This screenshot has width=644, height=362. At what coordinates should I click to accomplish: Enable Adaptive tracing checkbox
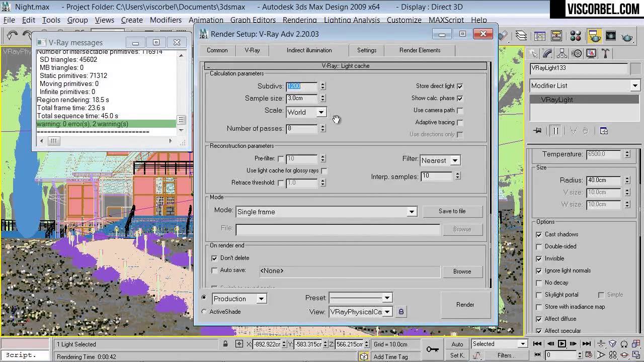pyautogui.click(x=460, y=122)
